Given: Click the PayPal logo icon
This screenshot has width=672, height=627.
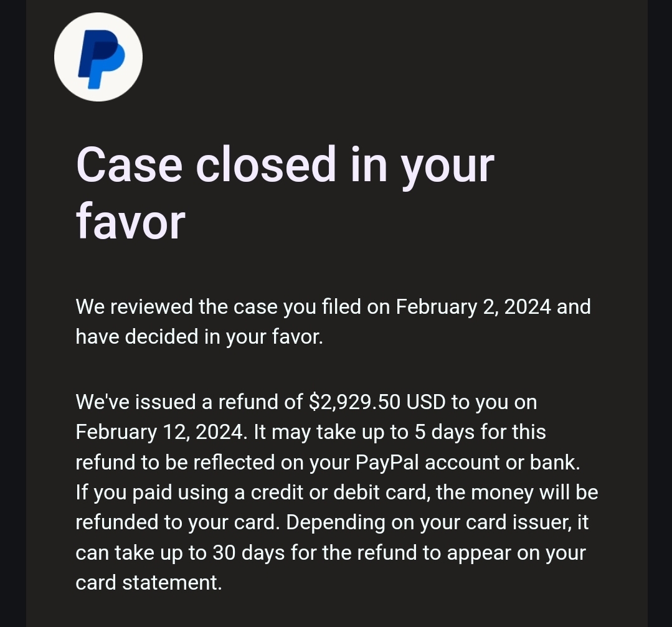Looking at the screenshot, I should point(98,57).
